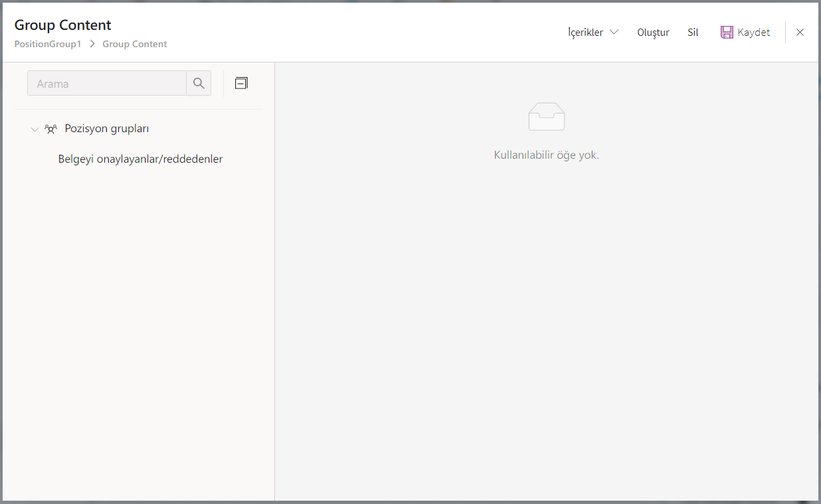Viewport: 821px width, 504px height.
Task: Click the breadcrumb separator arrow
Action: tap(92, 44)
